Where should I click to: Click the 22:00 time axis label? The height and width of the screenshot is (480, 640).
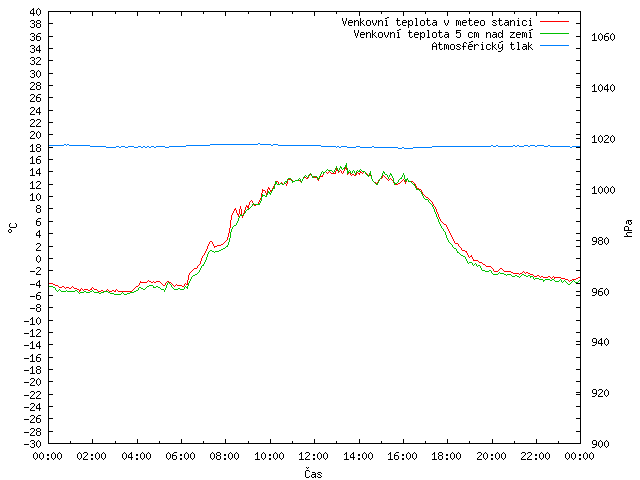coord(536,456)
